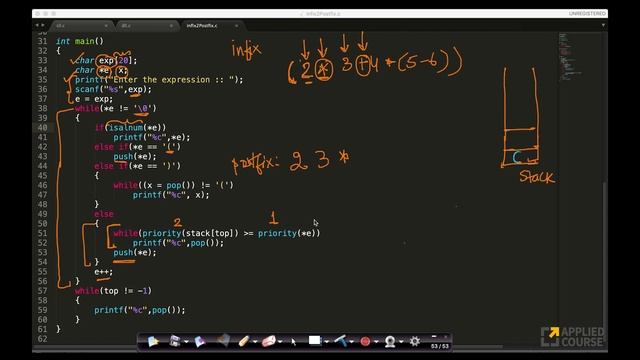Select the pencil drawing tool
The height and width of the screenshot is (360, 640).
pyautogui.click(x=244, y=341)
